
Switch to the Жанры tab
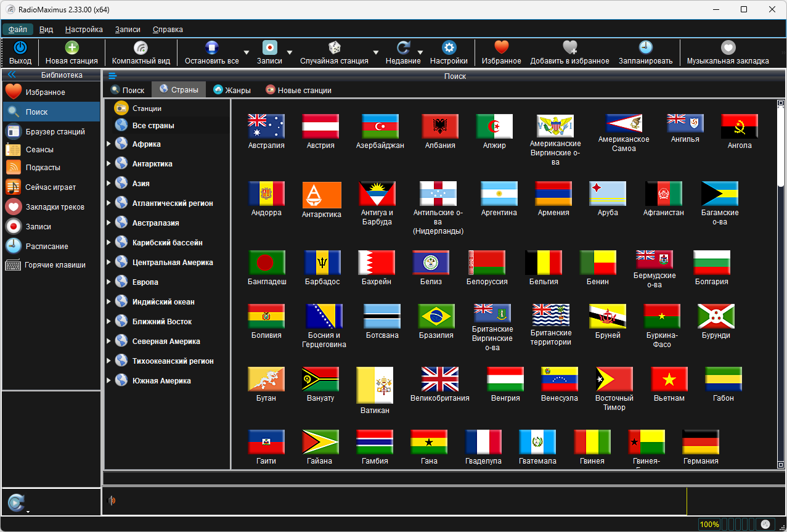click(232, 90)
